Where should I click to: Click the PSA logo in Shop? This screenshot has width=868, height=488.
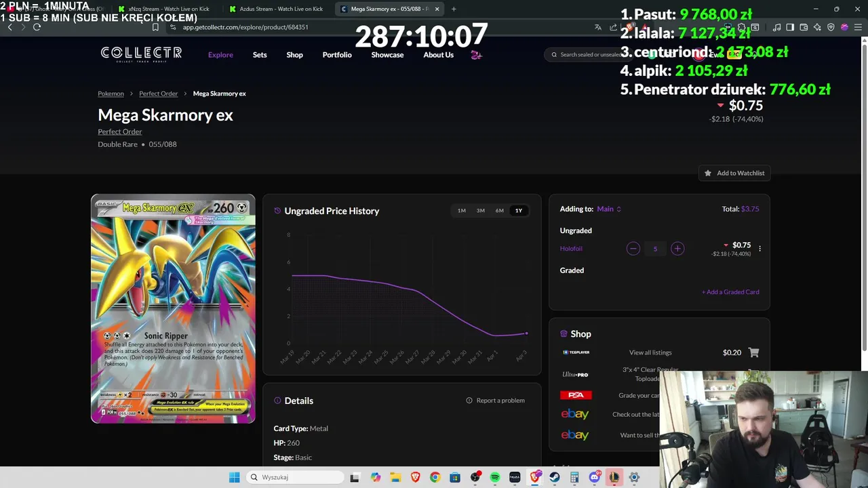pyautogui.click(x=576, y=395)
